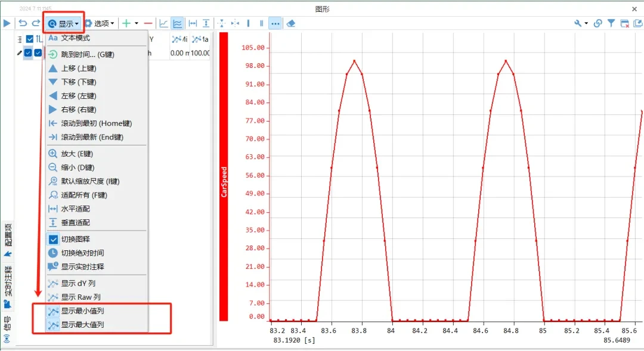Click the horizontal flip dotted-triangle icon
The width and height of the screenshot is (644, 351).
click(235, 23)
